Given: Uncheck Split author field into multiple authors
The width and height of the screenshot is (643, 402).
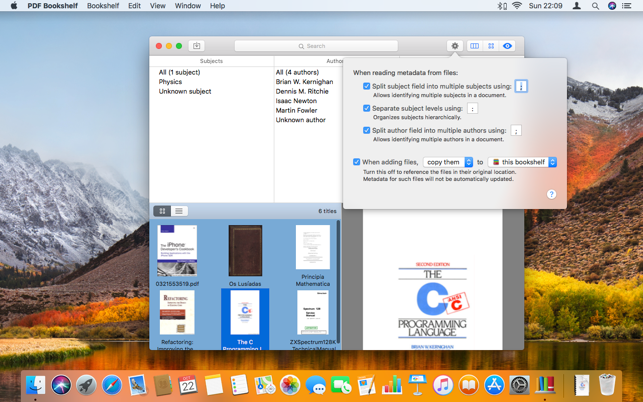Looking at the screenshot, I should 367,130.
